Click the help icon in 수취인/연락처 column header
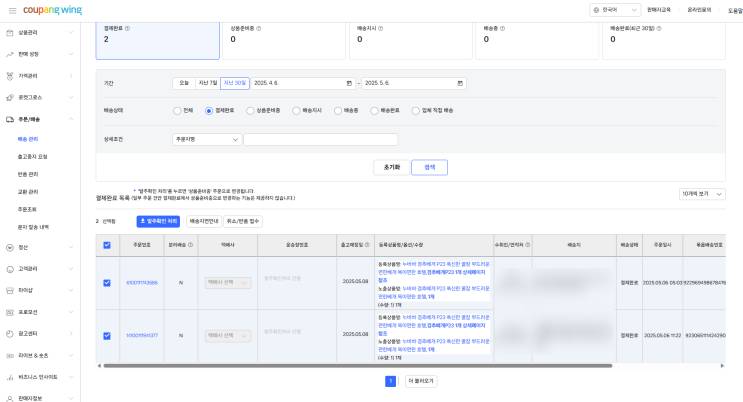This screenshot has height=402, width=743. 527,245
